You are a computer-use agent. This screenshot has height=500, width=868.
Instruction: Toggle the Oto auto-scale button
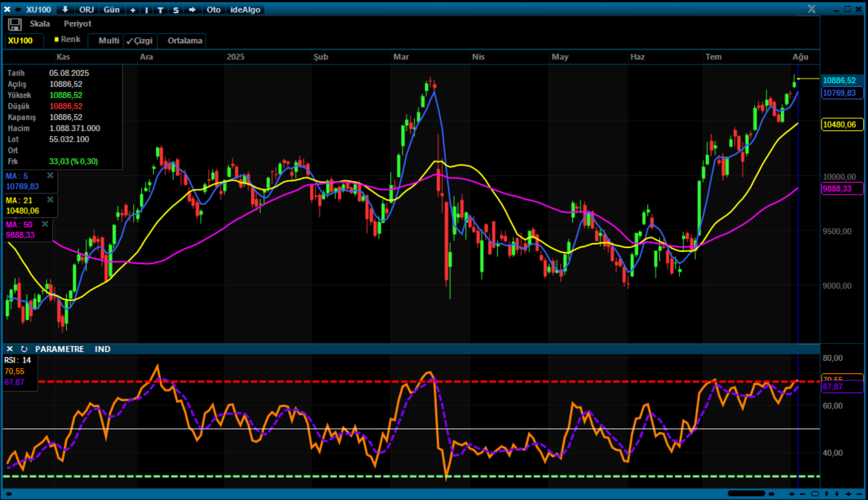214,10
